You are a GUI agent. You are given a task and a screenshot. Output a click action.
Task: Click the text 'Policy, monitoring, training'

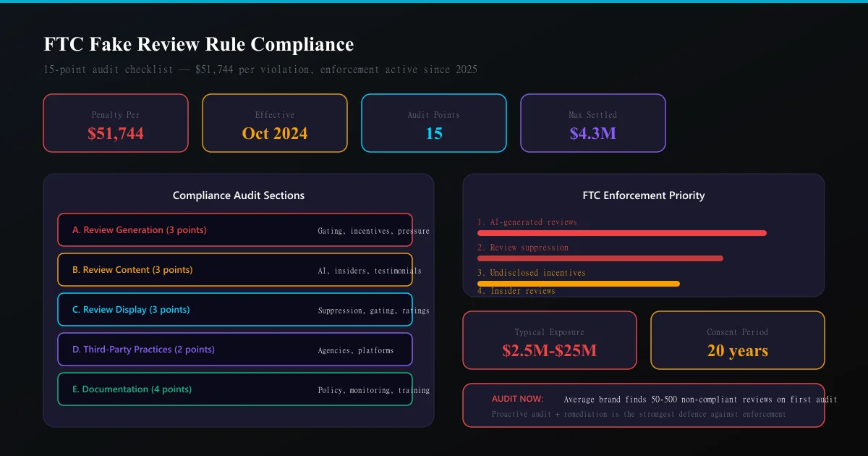[374, 390]
